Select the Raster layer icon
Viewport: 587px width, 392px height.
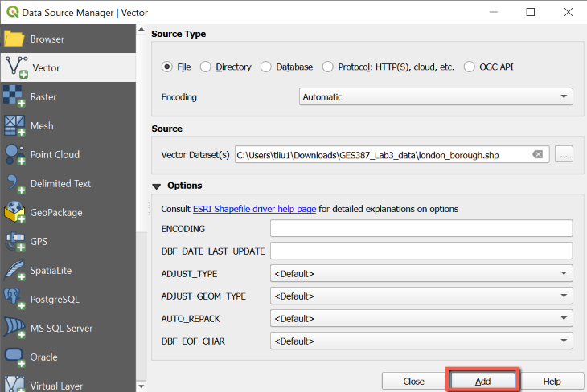point(14,96)
